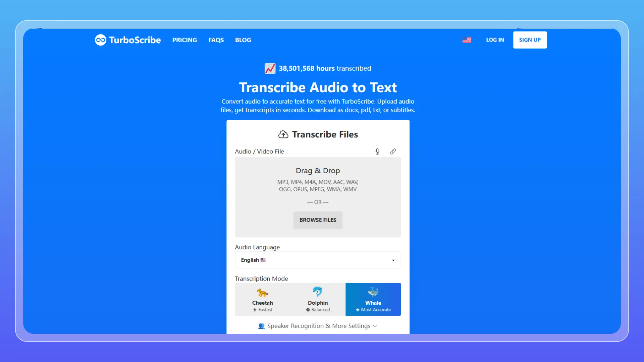Screen dimensions: 644x362
Task: Click the Drag & Drop text
Action: pos(318,171)
